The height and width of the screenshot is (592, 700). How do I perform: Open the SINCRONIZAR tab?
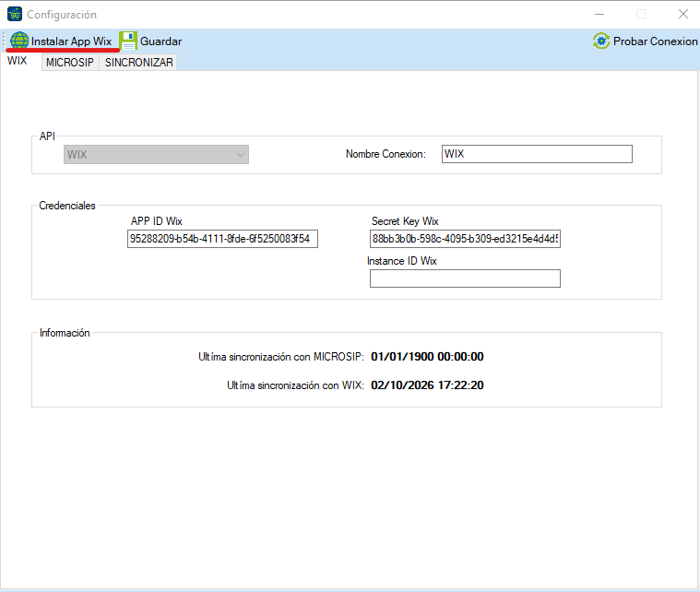tap(139, 63)
